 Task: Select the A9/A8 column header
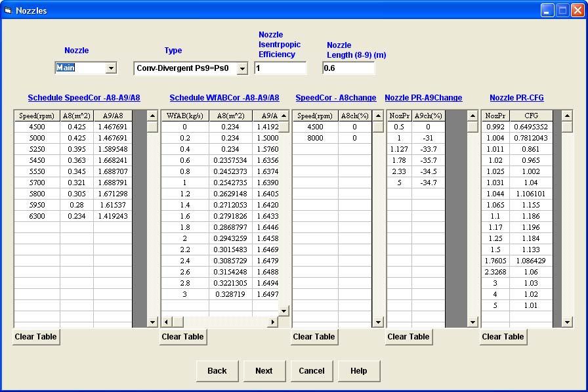113,116
